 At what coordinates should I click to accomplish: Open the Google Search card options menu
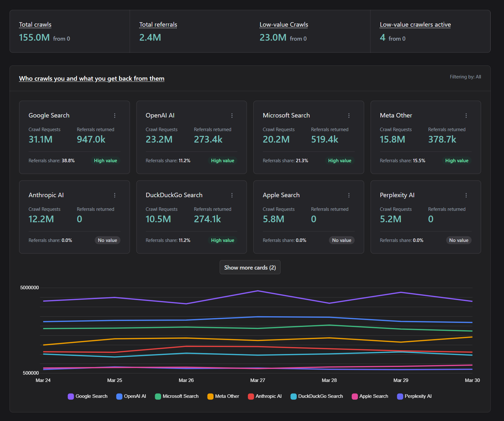[115, 116]
